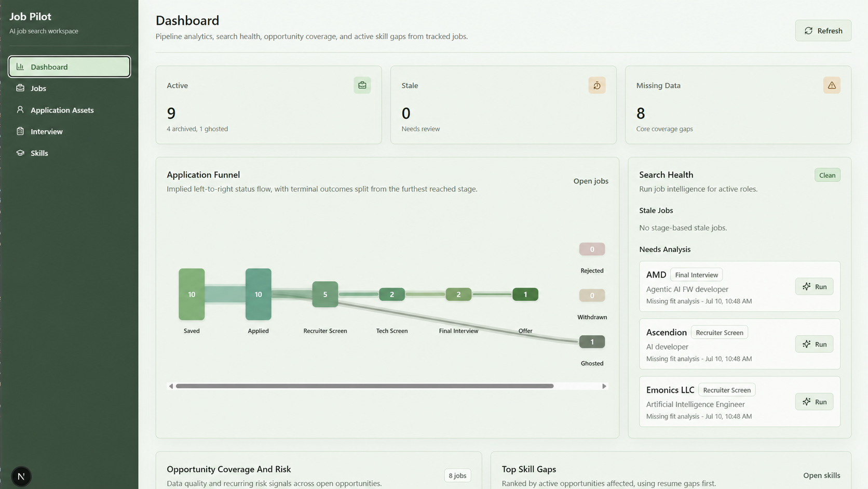Click the 8 jobs badge
This screenshot has width=868, height=489.
tap(457, 475)
